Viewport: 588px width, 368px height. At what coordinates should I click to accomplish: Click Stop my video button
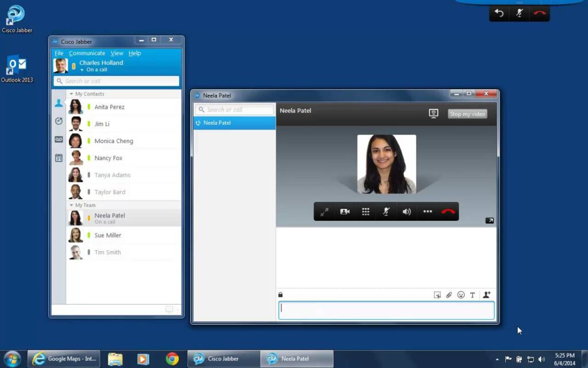point(467,114)
